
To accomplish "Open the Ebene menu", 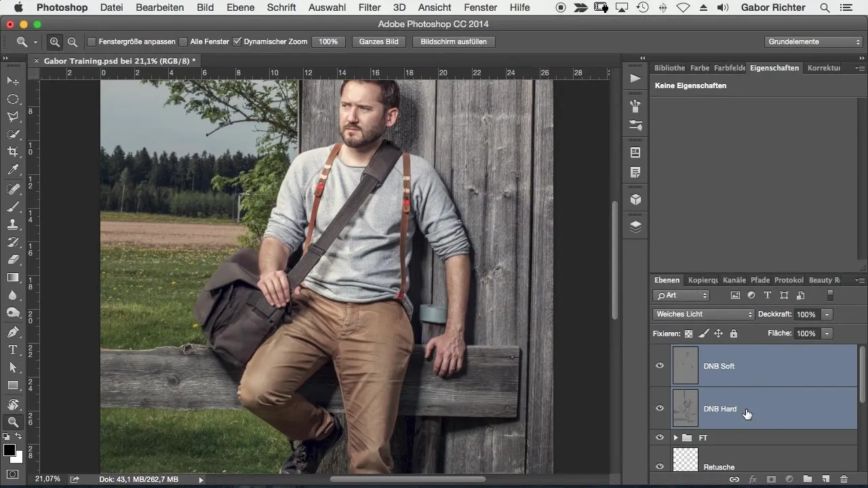I will point(241,7).
